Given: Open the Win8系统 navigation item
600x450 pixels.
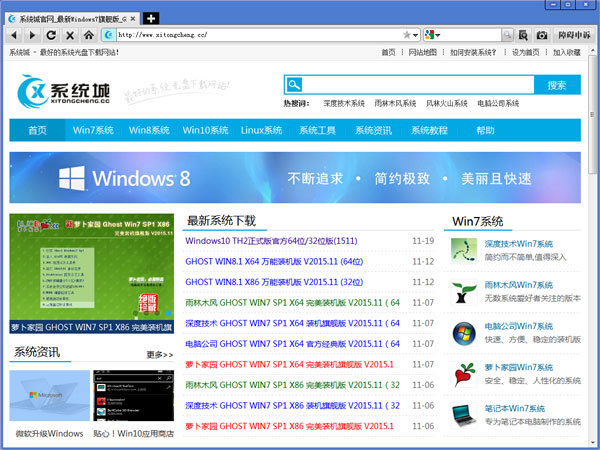Looking at the screenshot, I should (149, 130).
